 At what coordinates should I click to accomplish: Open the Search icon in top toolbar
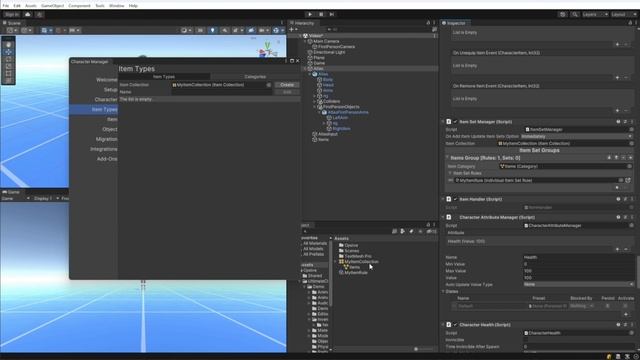575,14
